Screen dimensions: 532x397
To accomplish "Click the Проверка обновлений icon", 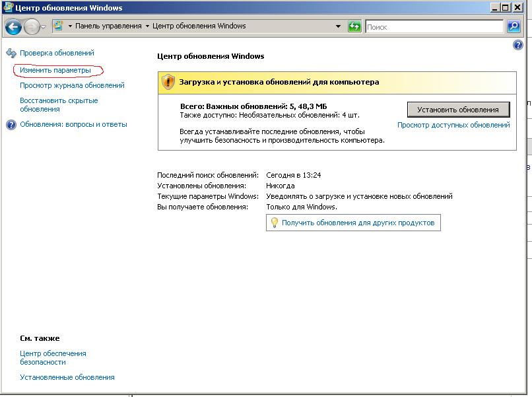I will pos(11,53).
